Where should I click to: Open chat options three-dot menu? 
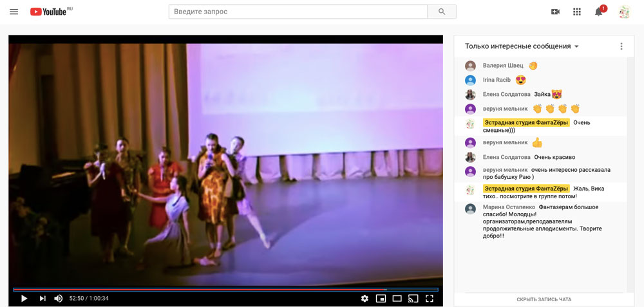(621, 46)
